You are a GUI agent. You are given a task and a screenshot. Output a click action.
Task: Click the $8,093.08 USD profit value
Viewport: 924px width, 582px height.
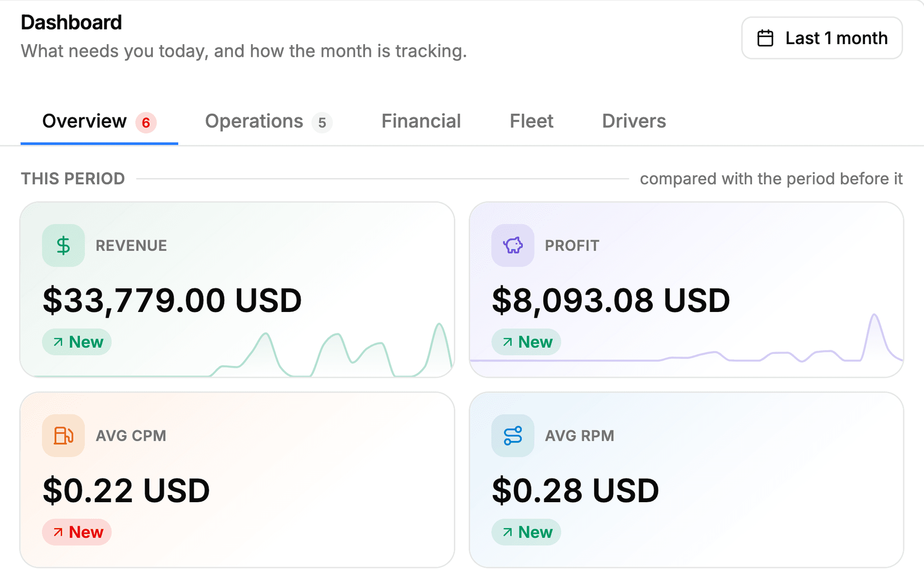pos(611,300)
